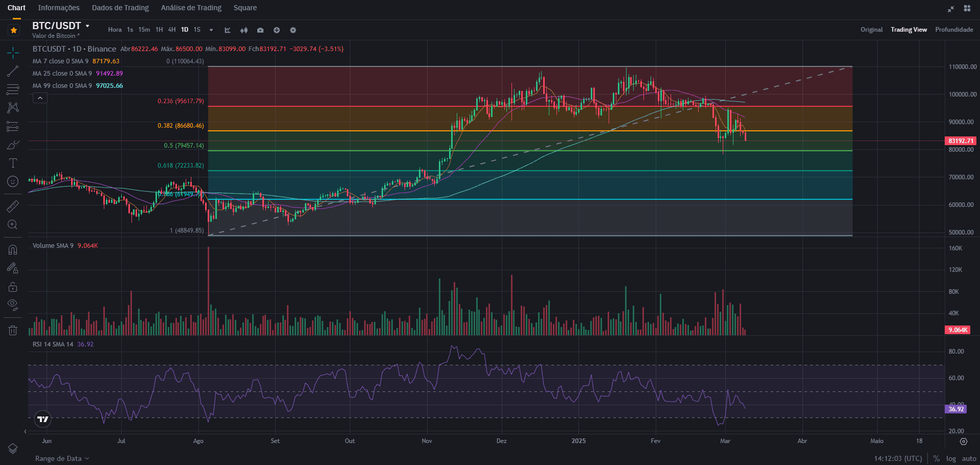The width and height of the screenshot is (980, 465).
Task: Open the grid layout icon
Action: (967, 8)
